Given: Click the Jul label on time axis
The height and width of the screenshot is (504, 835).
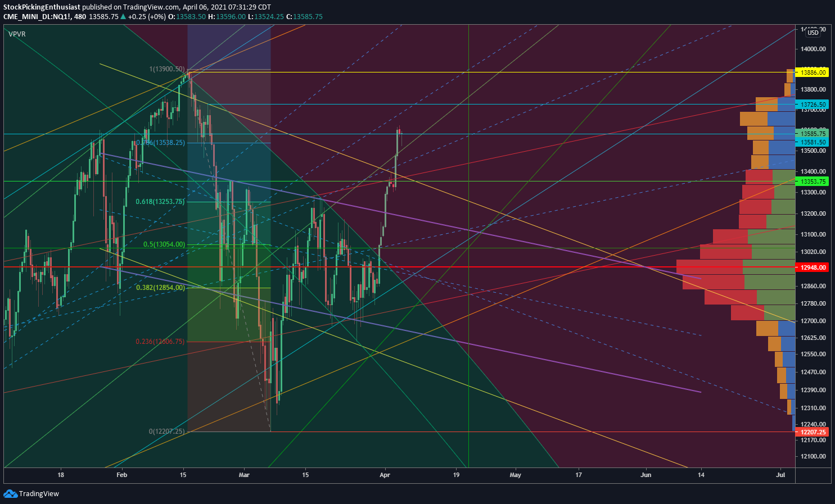Looking at the screenshot, I should click(780, 475).
